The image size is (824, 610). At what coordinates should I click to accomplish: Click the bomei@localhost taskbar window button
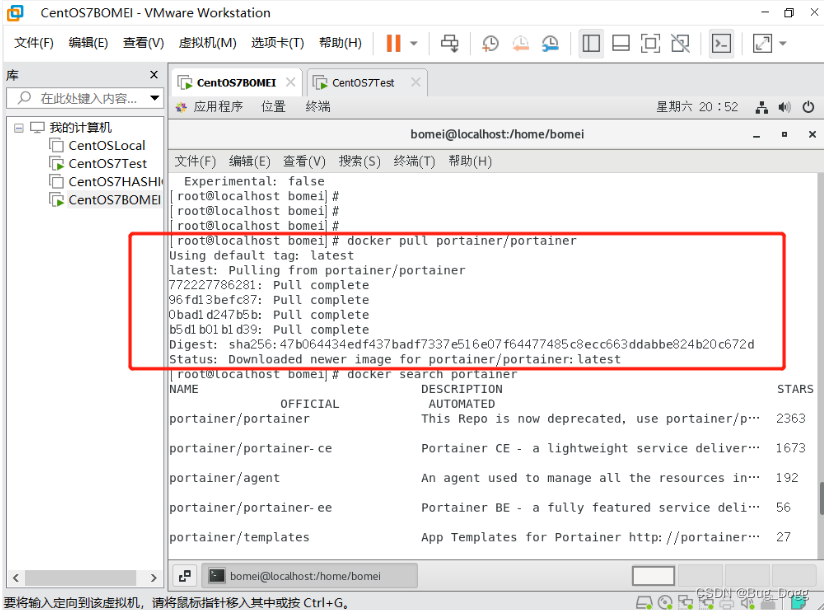pyautogui.click(x=310, y=576)
